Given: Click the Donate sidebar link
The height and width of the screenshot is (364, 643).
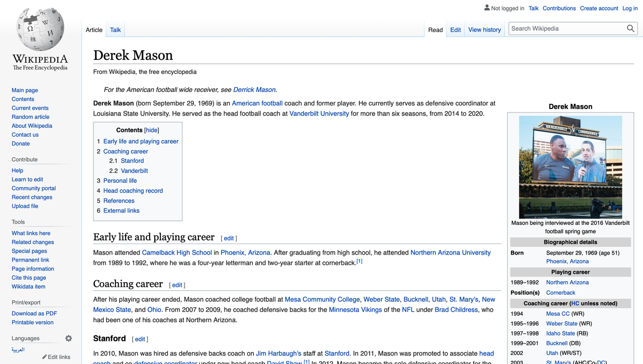Looking at the screenshot, I should 21,144.
